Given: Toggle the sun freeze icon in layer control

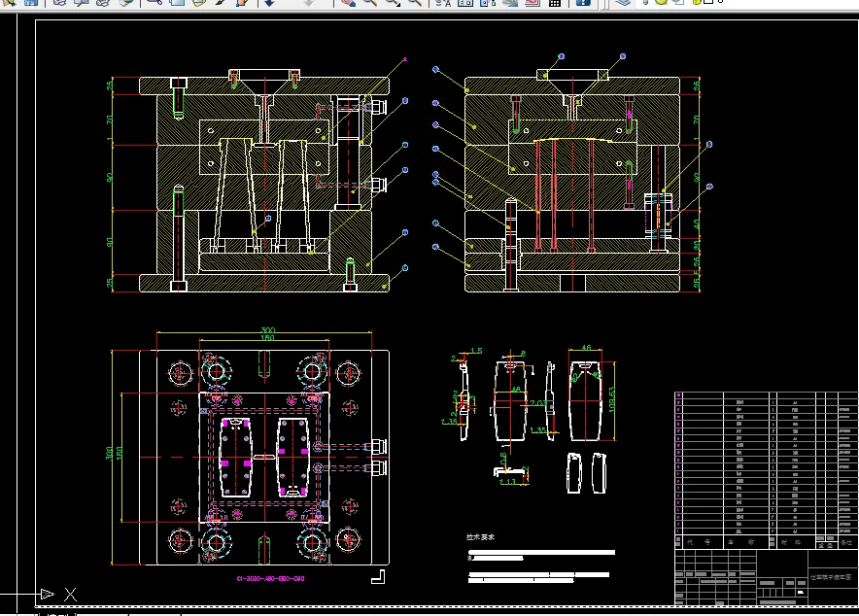Looking at the screenshot, I should [661, 2].
